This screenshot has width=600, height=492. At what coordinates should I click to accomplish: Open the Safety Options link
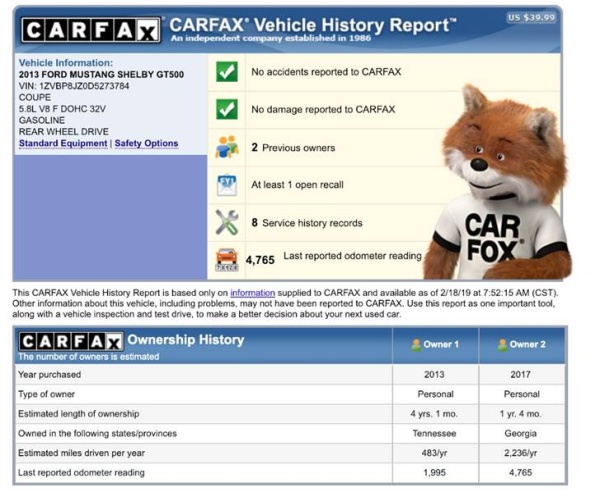(146, 143)
